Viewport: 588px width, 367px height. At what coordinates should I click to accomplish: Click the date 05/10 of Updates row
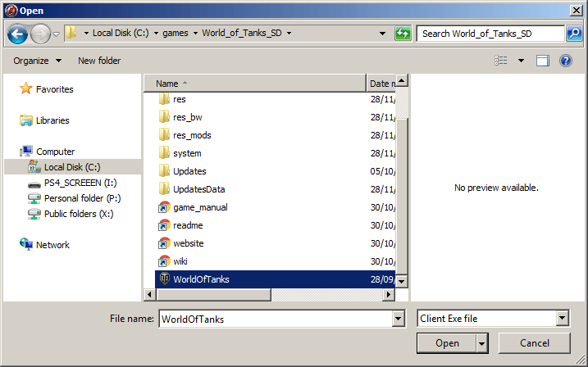tap(382, 171)
